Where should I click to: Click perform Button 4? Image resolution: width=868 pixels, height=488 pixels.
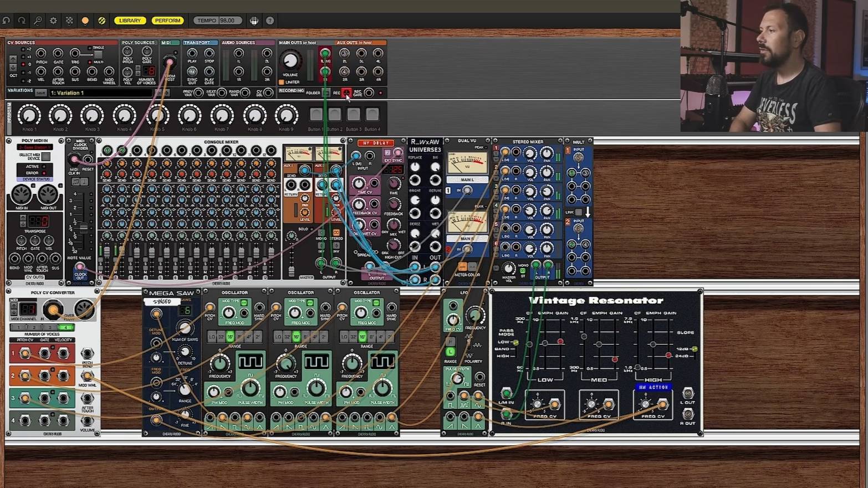click(372, 114)
